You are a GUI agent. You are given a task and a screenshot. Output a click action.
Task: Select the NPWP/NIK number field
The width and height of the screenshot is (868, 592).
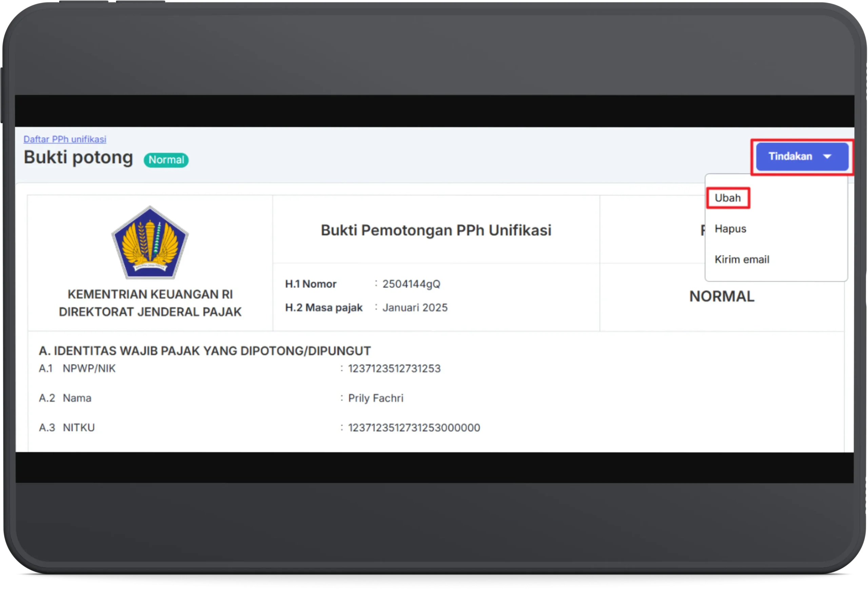pyautogui.click(x=394, y=368)
